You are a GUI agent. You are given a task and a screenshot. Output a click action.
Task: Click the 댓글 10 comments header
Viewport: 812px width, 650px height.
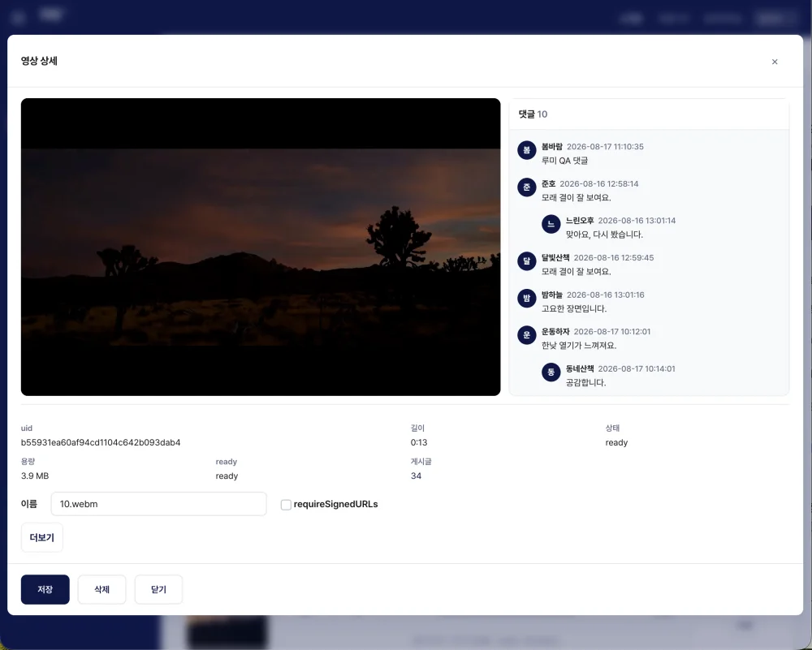click(533, 114)
